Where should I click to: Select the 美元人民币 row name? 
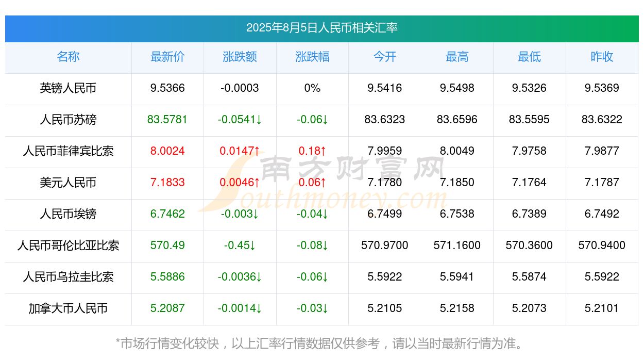[x=68, y=183]
